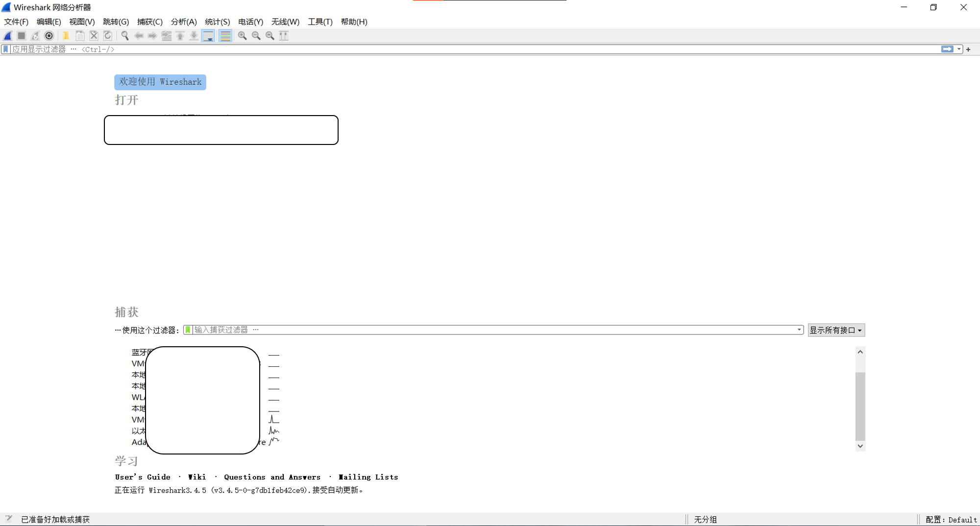
Task: Minimize the Wireshark window
Action: coord(904,7)
